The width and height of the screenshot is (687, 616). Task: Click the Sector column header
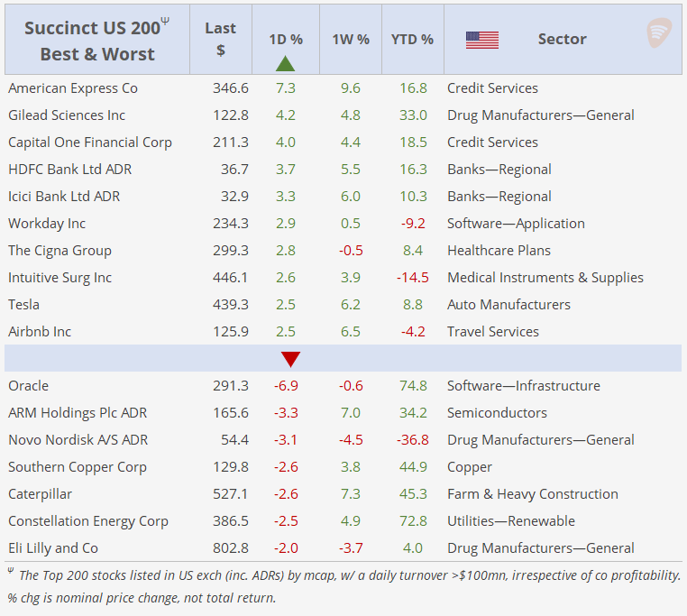(x=562, y=39)
